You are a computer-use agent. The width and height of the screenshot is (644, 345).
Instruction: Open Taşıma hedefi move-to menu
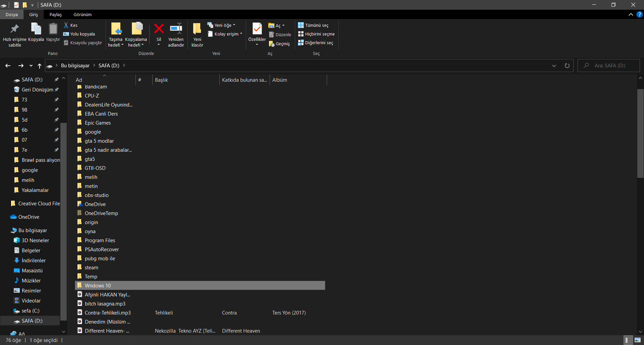pyautogui.click(x=116, y=35)
